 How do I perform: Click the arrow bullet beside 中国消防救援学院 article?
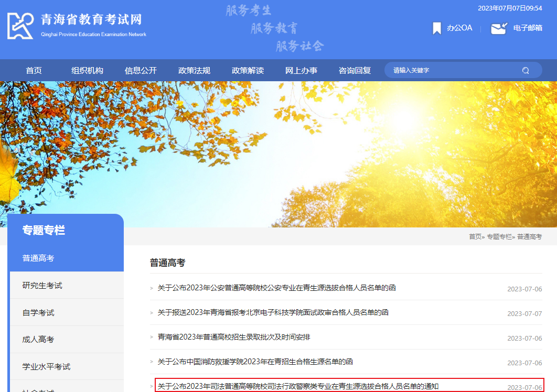152,362
